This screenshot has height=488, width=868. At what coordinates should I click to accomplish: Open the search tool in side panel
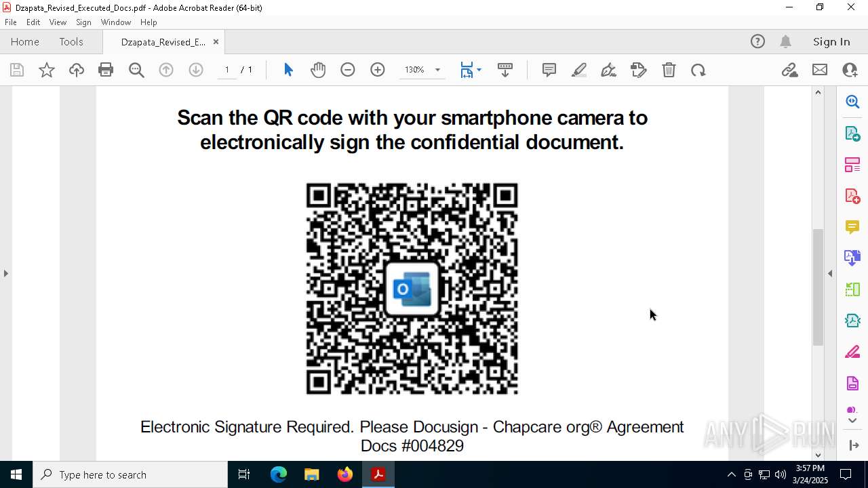click(x=852, y=102)
